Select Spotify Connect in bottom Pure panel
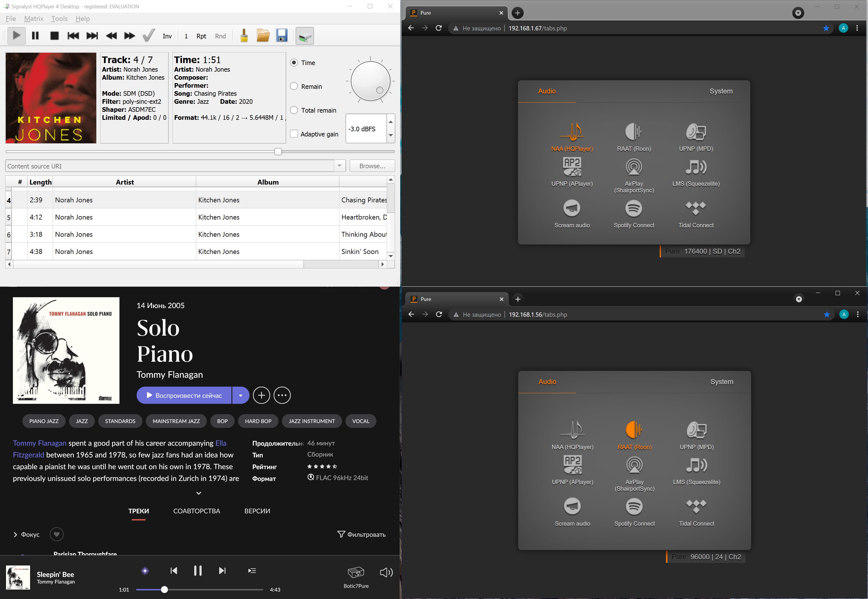This screenshot has height=599, width=868. 634,507
